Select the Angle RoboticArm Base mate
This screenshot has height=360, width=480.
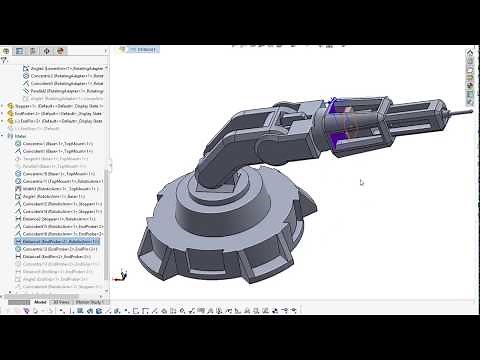pyautogui.click(x=50, y=196)
